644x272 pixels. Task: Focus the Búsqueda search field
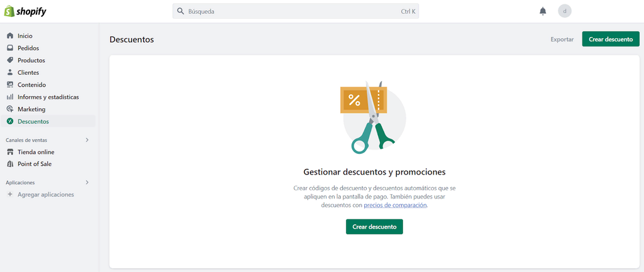click(x=296, y=11)
